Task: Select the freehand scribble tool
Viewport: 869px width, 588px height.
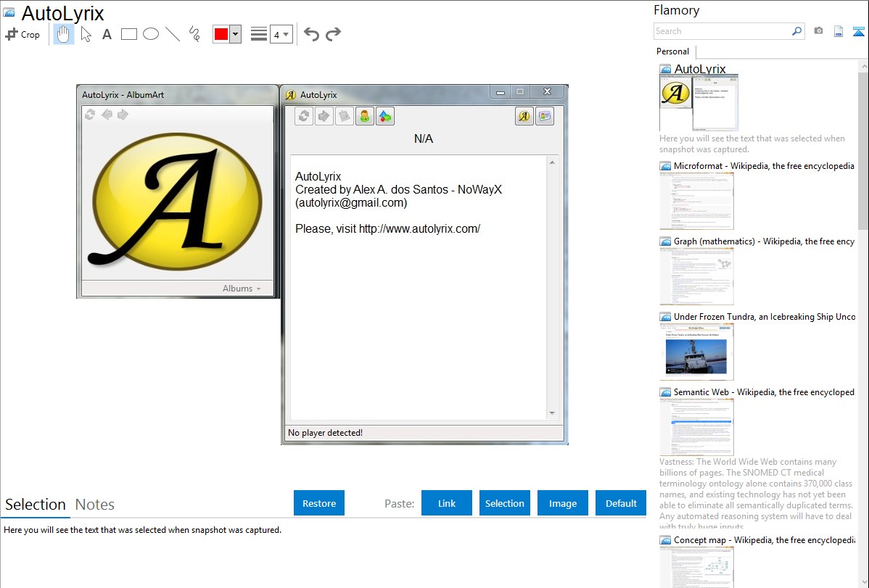Action: click(x=194, y=34)
